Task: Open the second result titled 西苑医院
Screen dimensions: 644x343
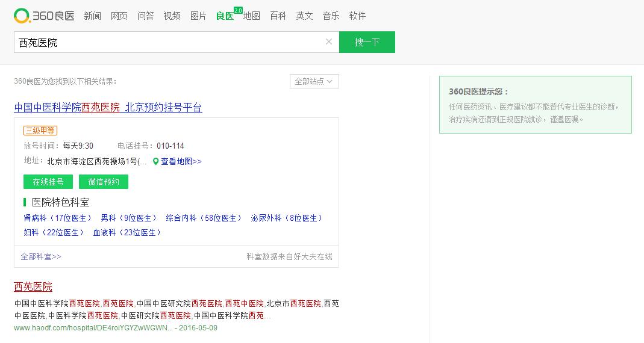Action: point(33,286)
